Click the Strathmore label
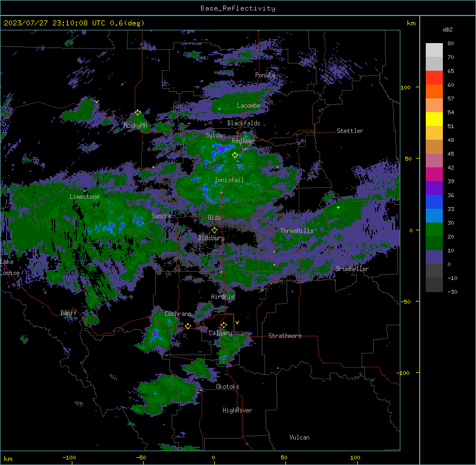 [285, 336]
